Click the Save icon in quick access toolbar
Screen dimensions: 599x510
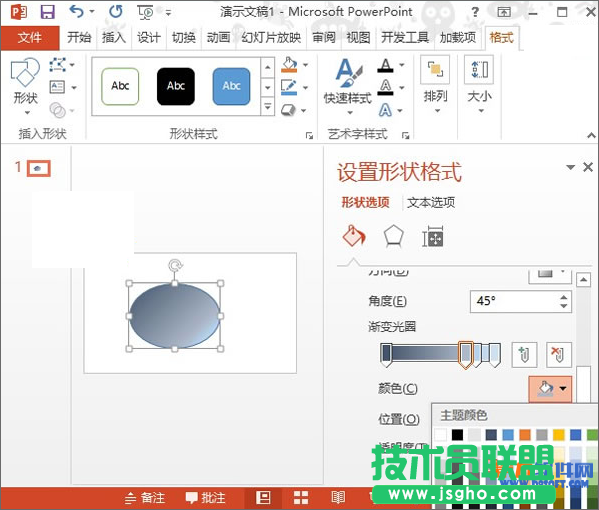(x=48, y=12)
